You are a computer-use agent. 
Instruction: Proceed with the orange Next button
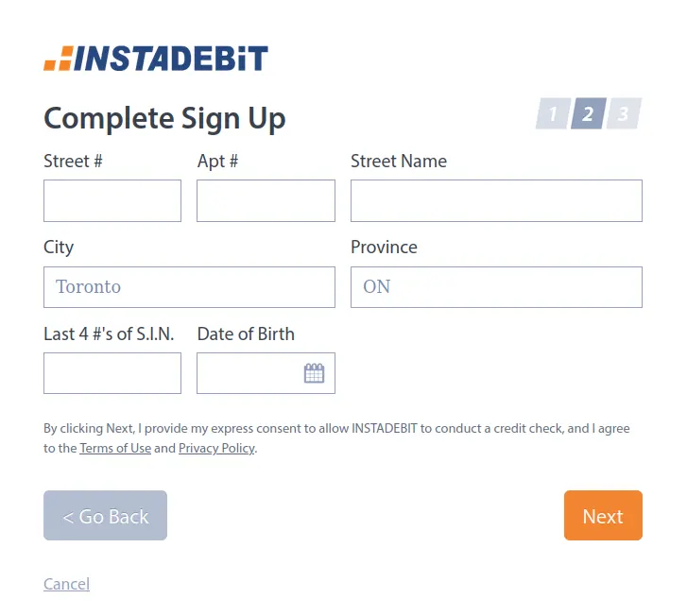click(x=603, y=515)
